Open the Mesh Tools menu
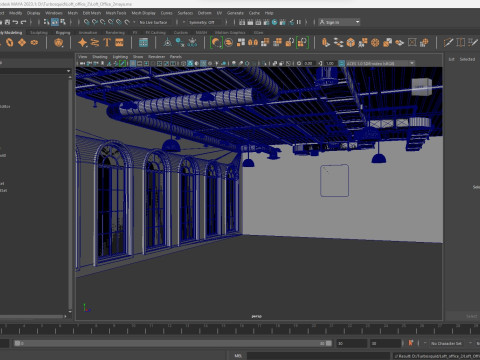The image size is (480, 360). tap(116, 13)
